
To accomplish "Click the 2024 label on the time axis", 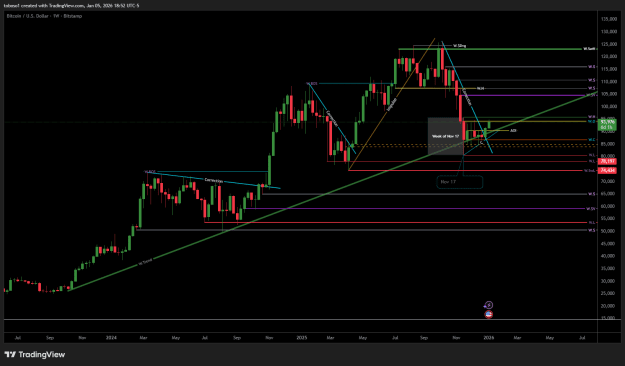I will 111,338.
